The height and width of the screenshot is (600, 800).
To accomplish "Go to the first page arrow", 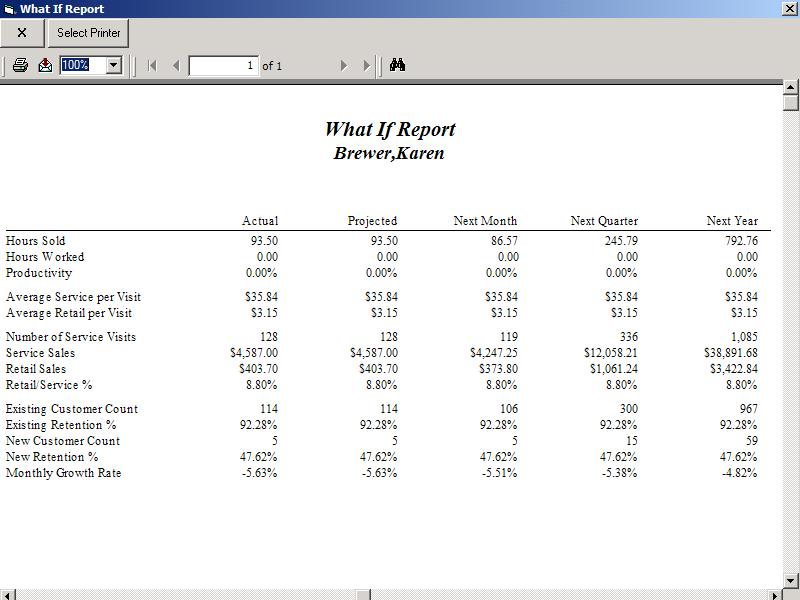I will [x=152, y=65].
